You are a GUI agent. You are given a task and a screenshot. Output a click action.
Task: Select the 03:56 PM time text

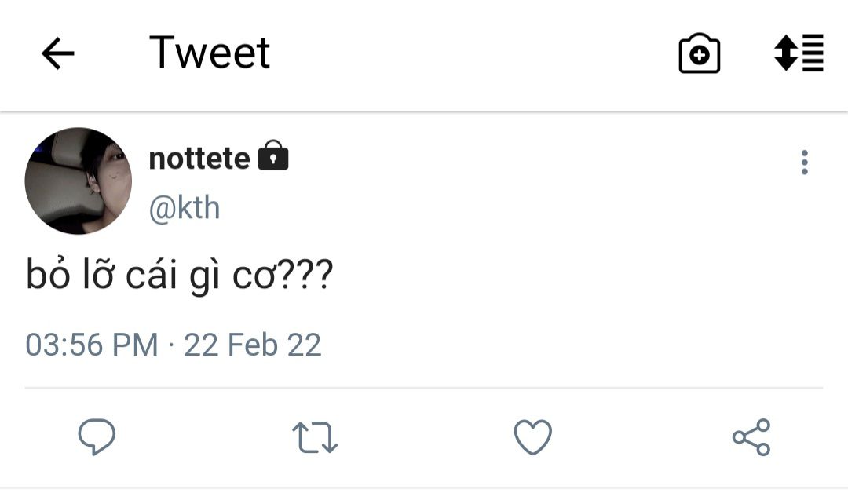coord(91,345)
